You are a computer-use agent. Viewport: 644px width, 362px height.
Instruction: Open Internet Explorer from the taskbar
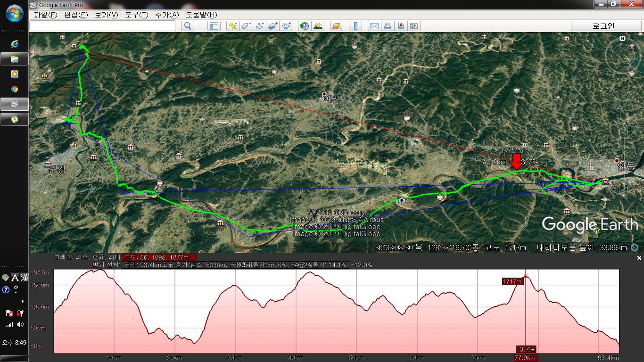click(14, 44)
